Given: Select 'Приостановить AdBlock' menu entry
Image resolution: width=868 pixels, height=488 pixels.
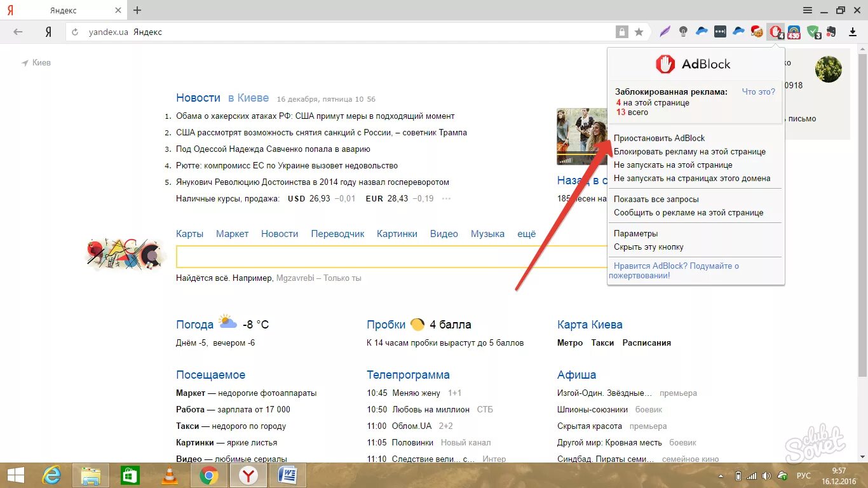Looking at the screenshot, I should point(659,138).
